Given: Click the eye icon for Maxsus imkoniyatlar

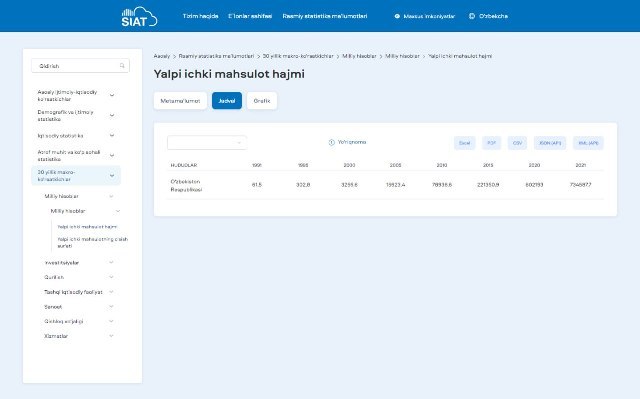Looking at the screenshot, I should 397,16.
